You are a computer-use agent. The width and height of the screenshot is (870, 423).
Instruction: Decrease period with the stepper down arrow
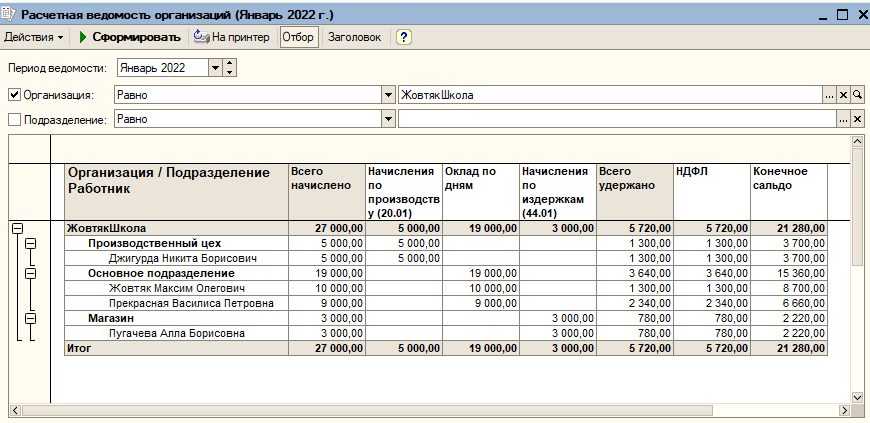tap(229, 73)
